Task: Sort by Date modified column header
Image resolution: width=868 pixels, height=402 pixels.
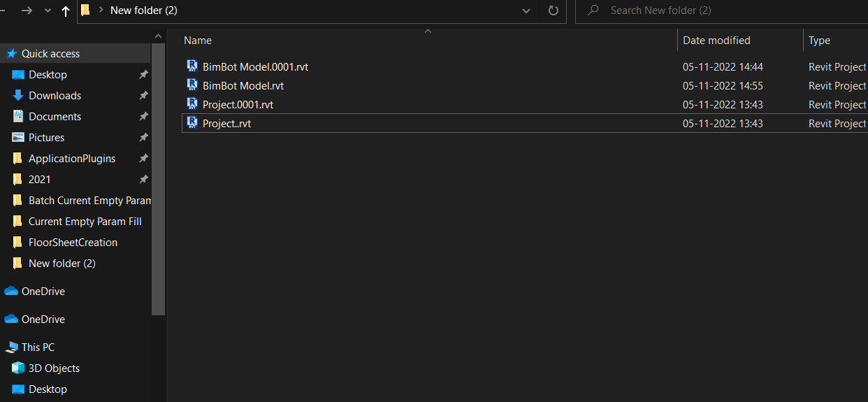Action: pyautogui.click(x=716, y=41)
